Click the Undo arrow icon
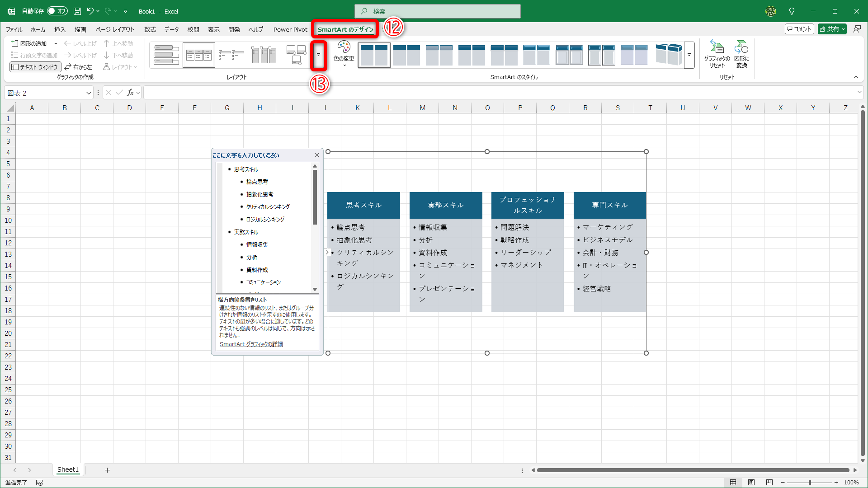This screenshot has height=488, width=868. (x=90, y=11)
